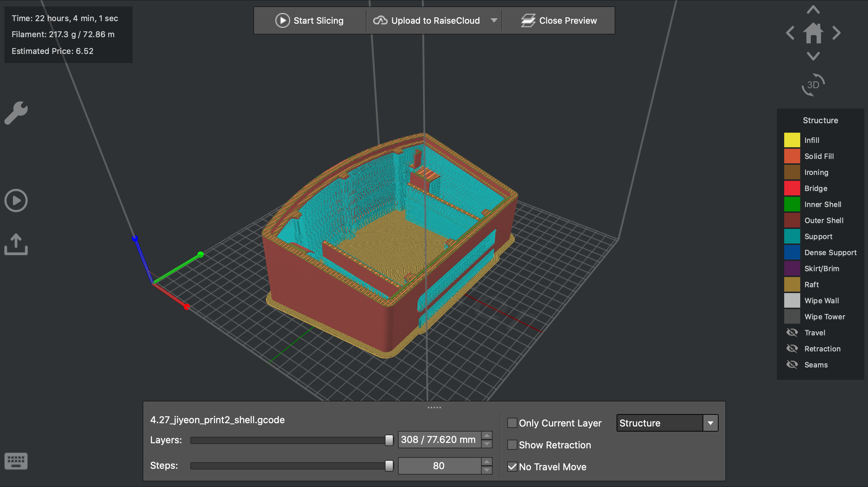The width and height of the screenshot is (868, 487).
Task: Open the wrench settings tool
Action: 16,113
